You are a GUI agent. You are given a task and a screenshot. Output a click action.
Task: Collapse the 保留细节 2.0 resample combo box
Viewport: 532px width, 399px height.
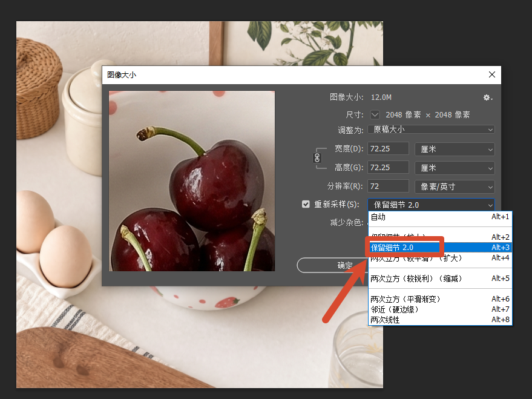pyautogui.click(x=431, y=205)
